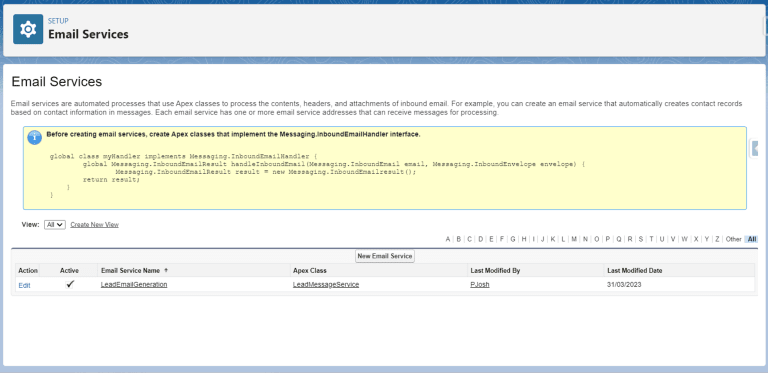Edit the LeadEmailGeneration service
This screenshot has height=373, width=768.
[x=24, y=285]
